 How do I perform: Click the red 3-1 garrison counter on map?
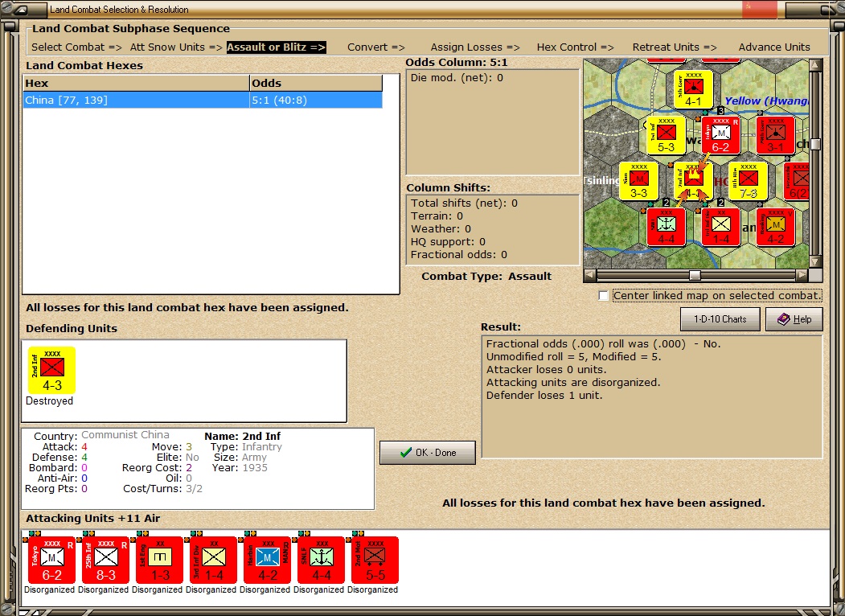coord(776,135)
